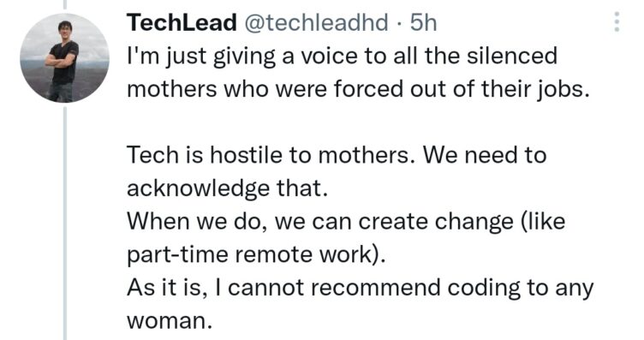This screenshot has height=340, width=644.
Task: Click the blank line between the two paragraphs
Action: 357,122
